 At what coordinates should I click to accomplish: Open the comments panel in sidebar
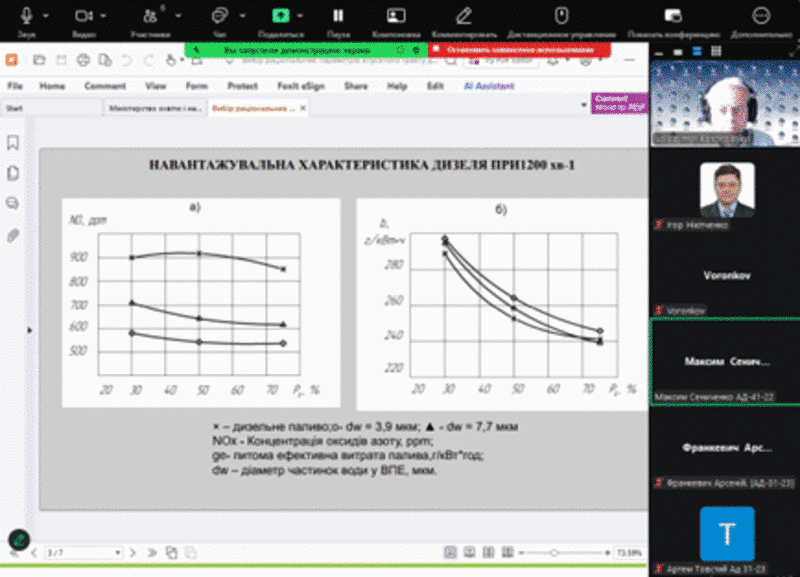[x=14, y=204]
